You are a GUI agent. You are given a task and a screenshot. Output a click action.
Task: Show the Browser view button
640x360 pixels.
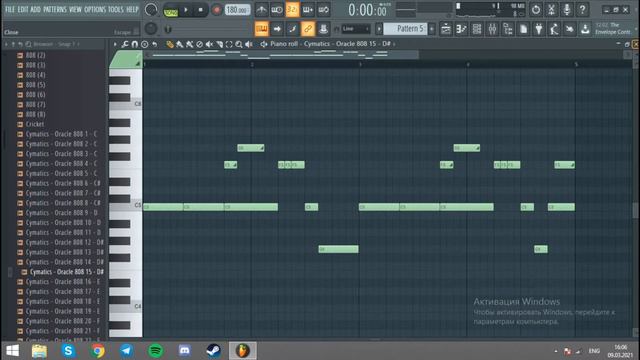(508, 29)
